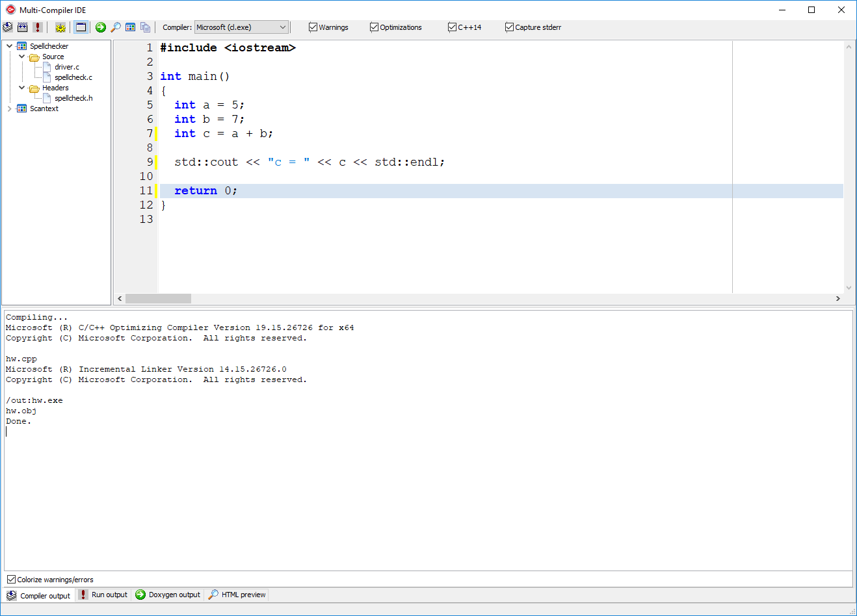Viewport: 857px width, 616px height.
Task: Click the colored grid icon in toolbar
Action: [x=131, y=27]
